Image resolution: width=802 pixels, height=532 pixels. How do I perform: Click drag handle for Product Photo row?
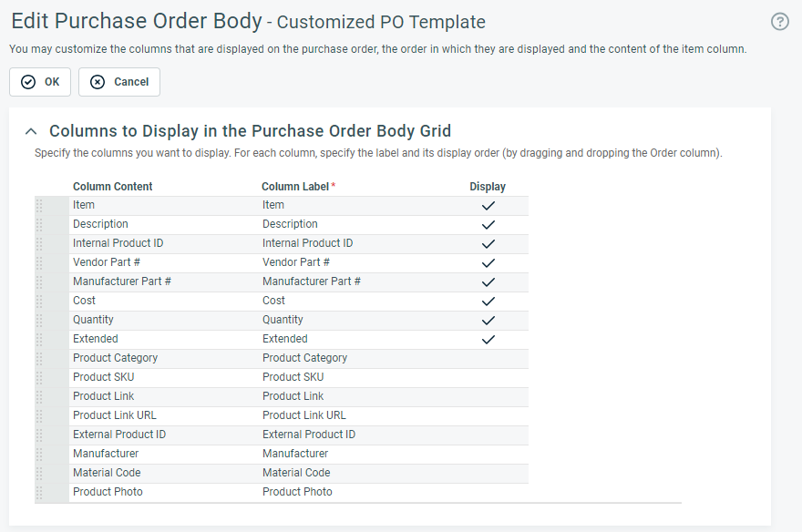pos(39,493)
